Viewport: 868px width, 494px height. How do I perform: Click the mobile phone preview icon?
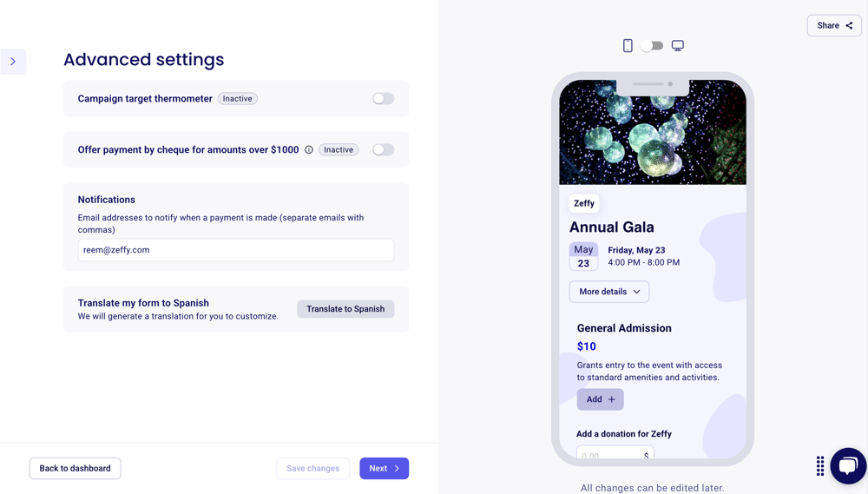click(x=628, y=46)
